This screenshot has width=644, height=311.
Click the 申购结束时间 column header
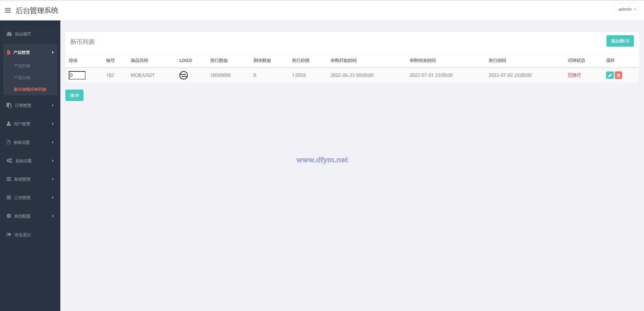coord(423,60)
